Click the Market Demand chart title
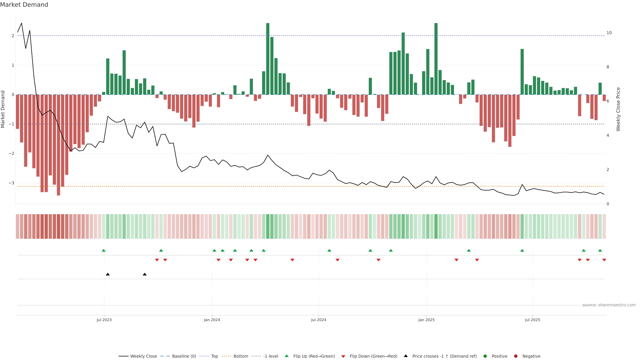 [x=24, y=5]
